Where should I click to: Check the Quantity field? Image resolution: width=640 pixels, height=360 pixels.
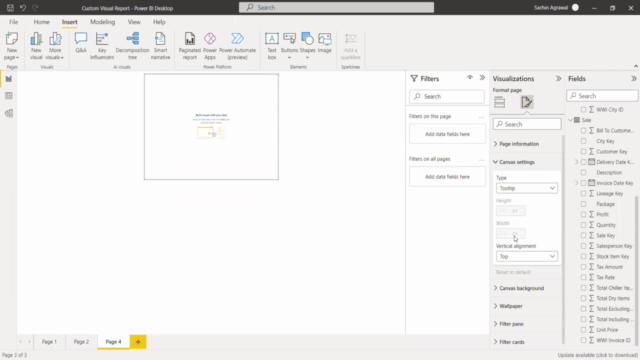point(583,225)
